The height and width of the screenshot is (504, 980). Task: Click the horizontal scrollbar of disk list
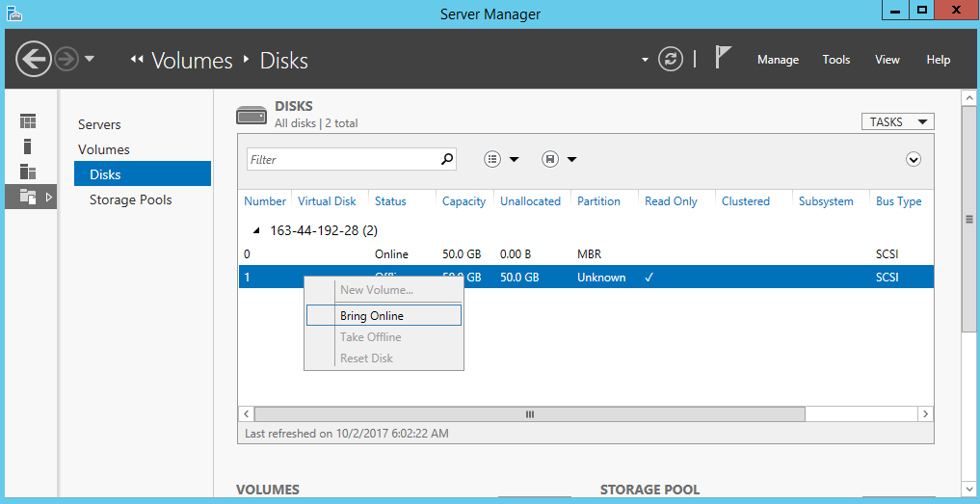tap(530, 413)
